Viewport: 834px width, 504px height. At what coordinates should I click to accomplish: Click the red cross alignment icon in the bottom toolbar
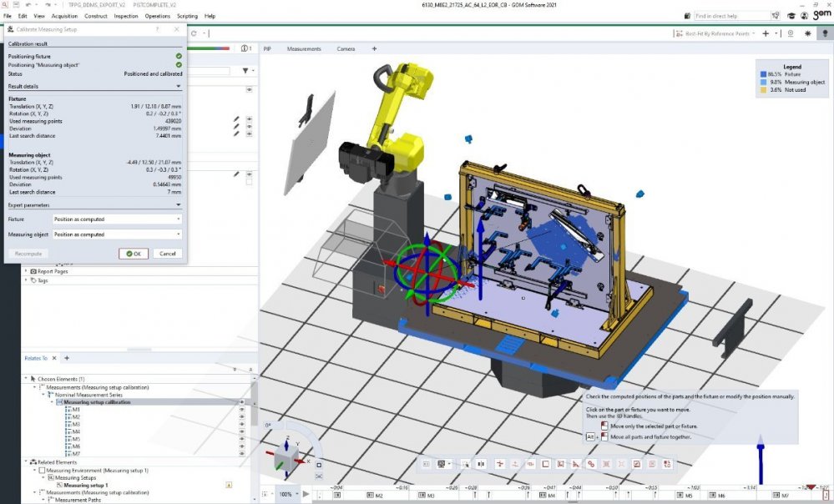[x=500, y=464]
